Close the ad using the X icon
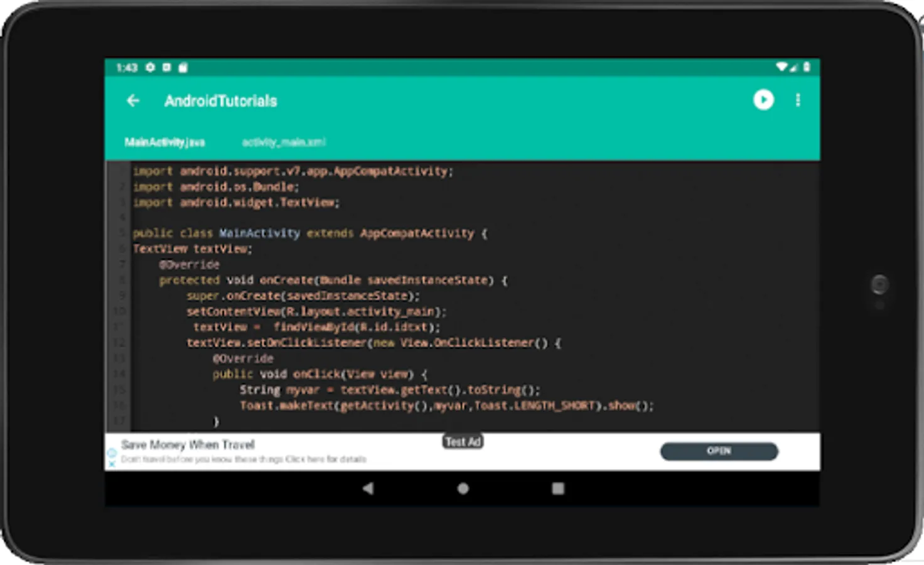 pyautogui.click(x=112, y=464)
